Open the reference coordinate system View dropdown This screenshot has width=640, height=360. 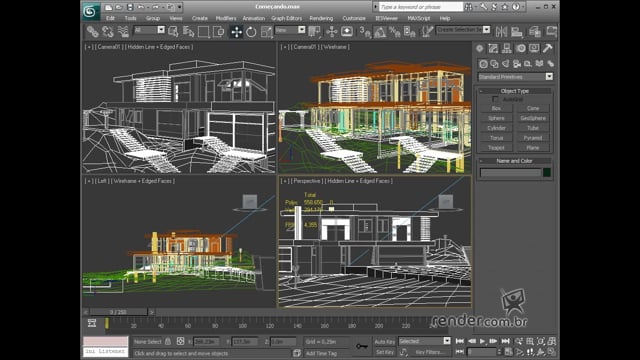pos(290,30)
